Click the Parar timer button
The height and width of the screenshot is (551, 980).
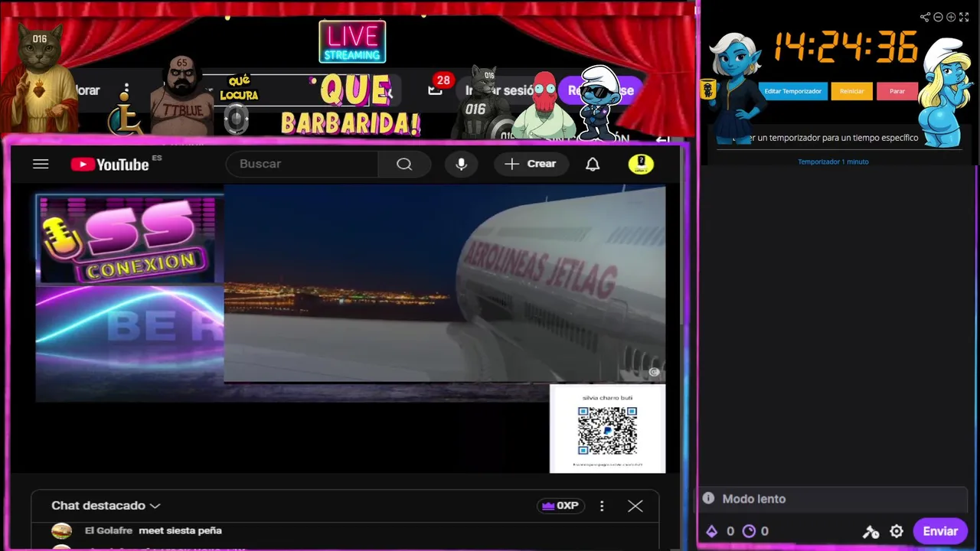click(x=897, y=91)
